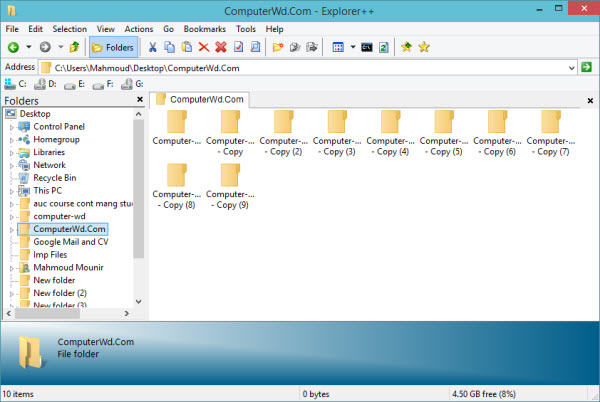600x402 pixels.
Task: Expand the Libraries tree node
Action: tap(11, 153)
